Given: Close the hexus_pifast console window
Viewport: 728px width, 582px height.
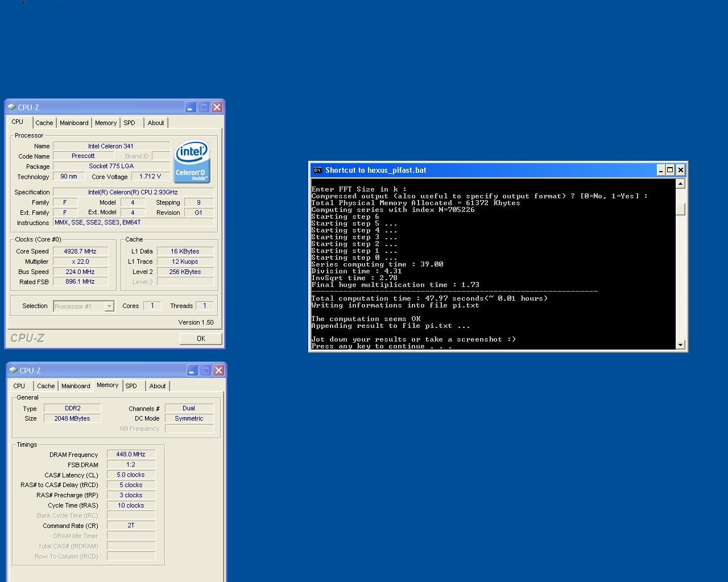Looking at the screenshot, I should coord(680,170).
